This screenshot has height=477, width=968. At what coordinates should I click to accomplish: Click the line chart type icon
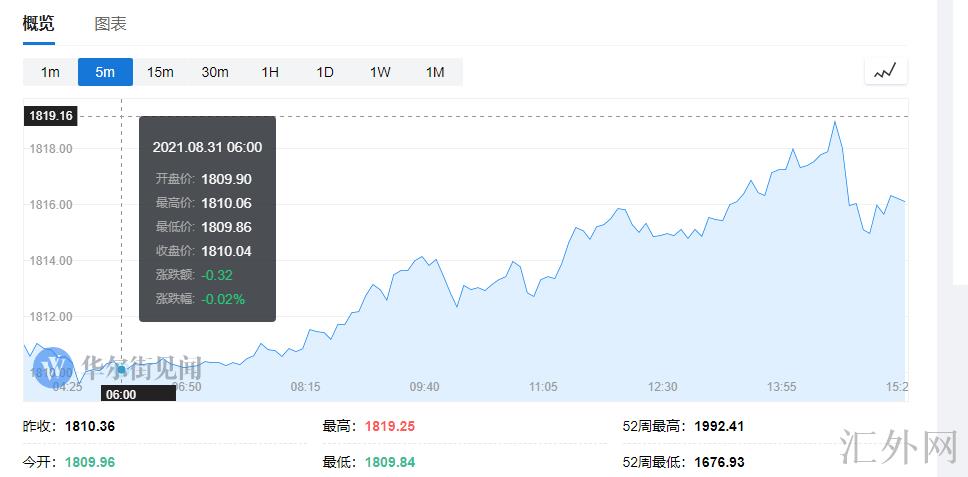pos(886,72)
